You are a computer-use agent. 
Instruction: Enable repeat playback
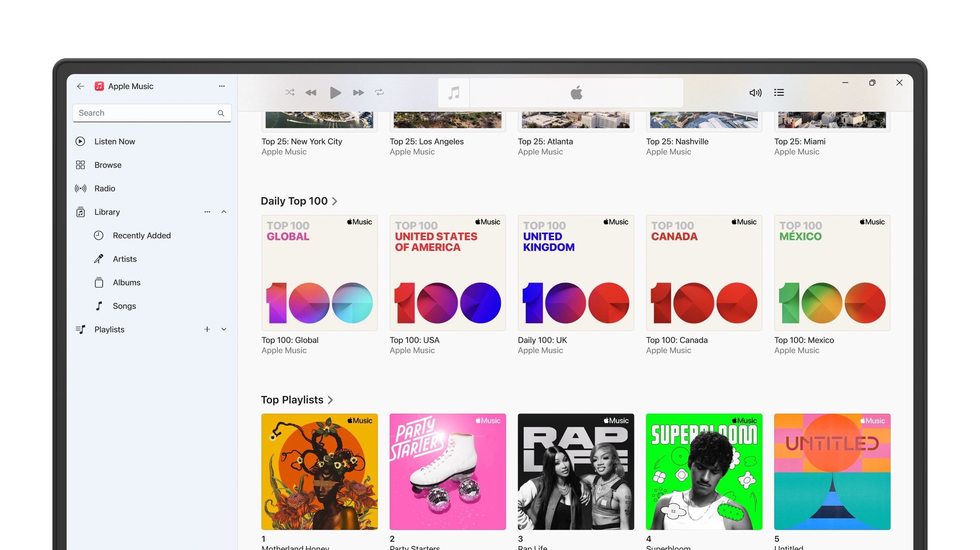[x=379, y=92]
